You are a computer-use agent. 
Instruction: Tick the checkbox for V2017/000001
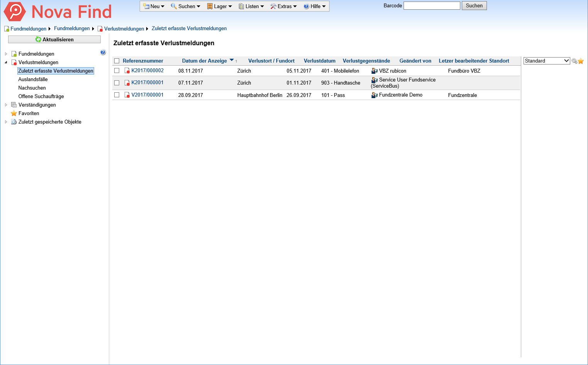tap(117, 95)
